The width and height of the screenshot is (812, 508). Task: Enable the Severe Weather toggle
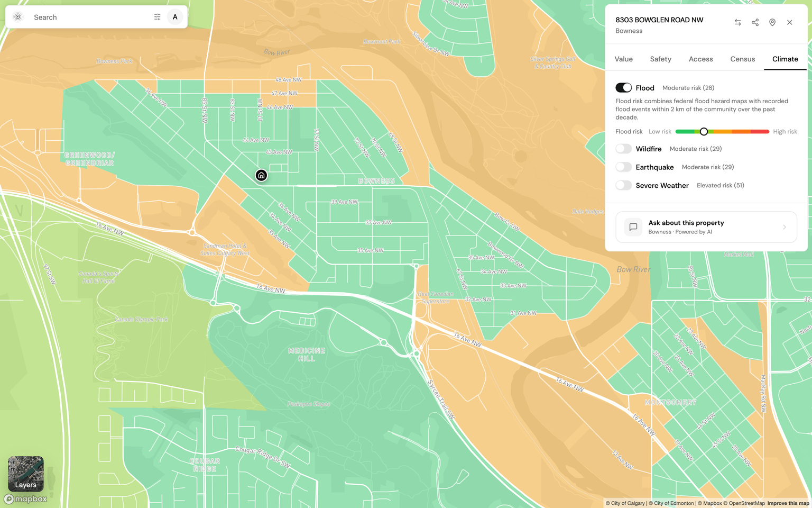click(x=623, y=185)
